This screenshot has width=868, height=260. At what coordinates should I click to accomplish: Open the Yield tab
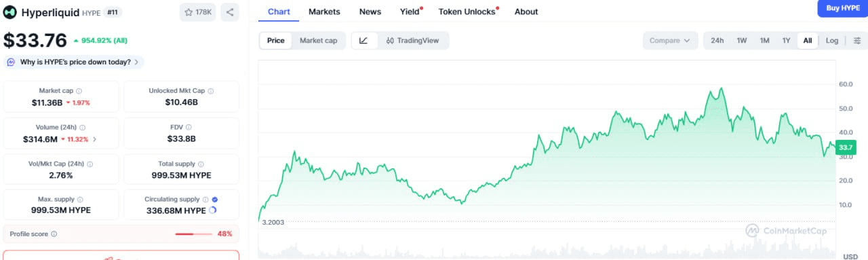[x=410, y=12]
